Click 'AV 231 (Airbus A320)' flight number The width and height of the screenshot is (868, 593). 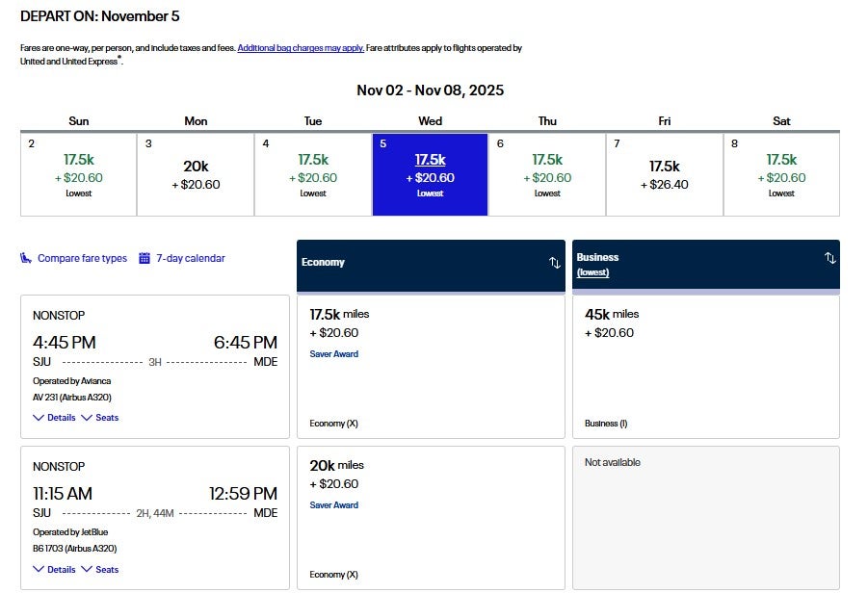pyautogui.click(x=72, y=398)
